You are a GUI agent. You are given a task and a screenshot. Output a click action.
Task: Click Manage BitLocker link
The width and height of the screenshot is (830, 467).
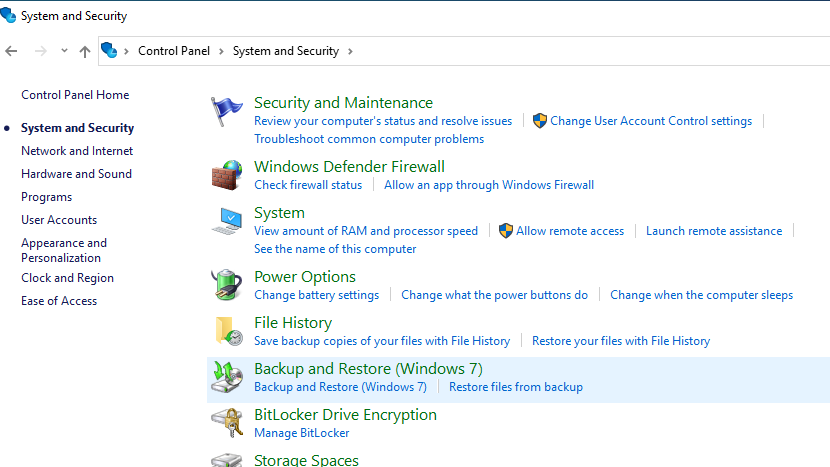point(301,433)
